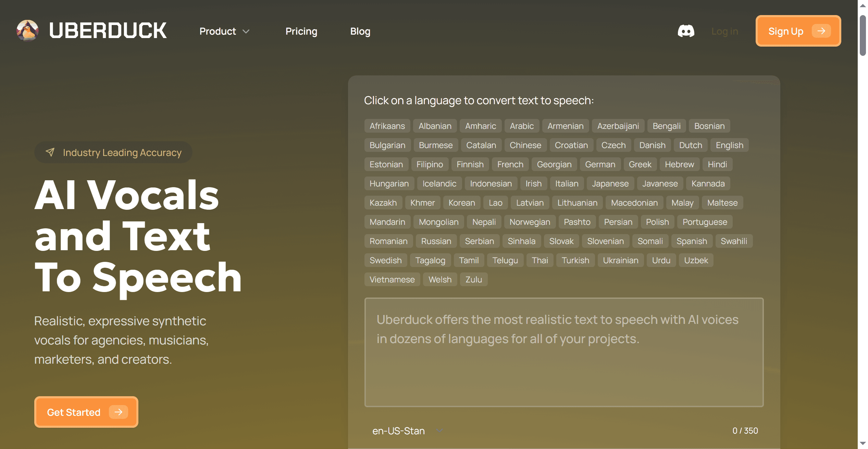Choose the Zulu language option
Screen dimensions: 868x449
click(473, 280)
